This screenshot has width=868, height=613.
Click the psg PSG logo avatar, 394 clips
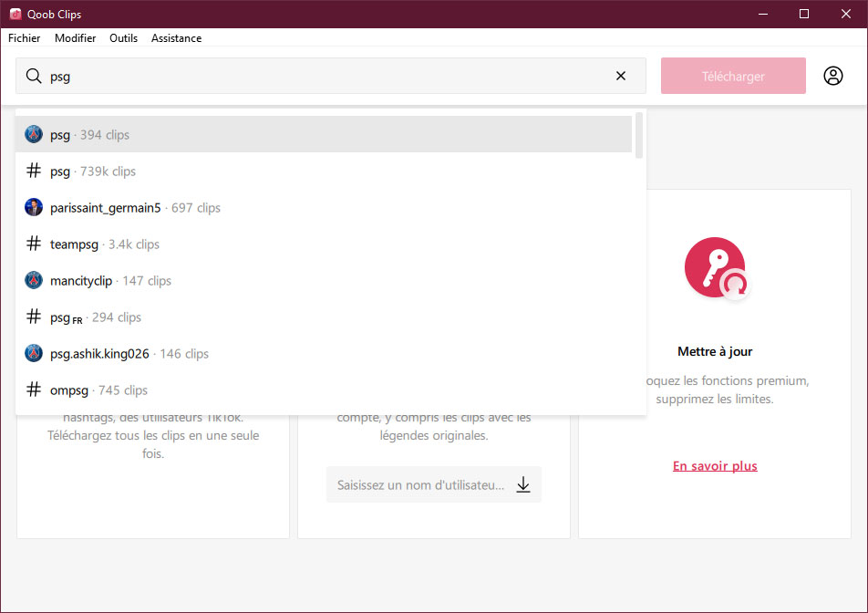pyautogui.click(x=34, y=134)
